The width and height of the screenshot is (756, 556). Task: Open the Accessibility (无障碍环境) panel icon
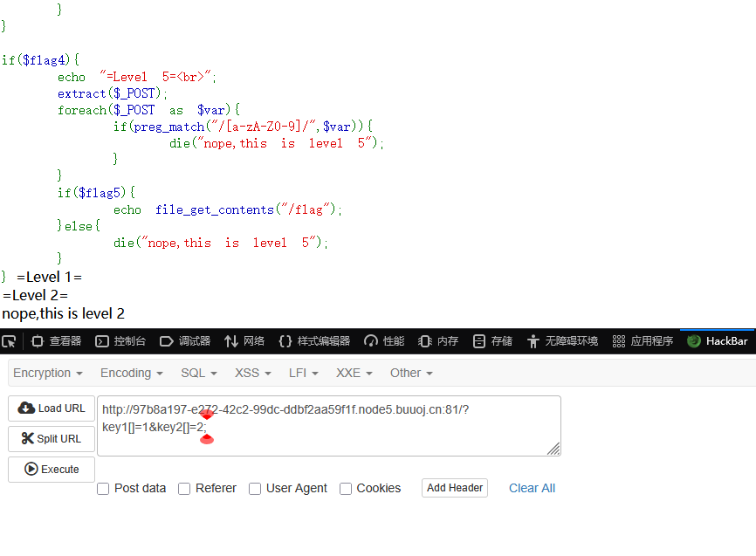tap(533, 341)
